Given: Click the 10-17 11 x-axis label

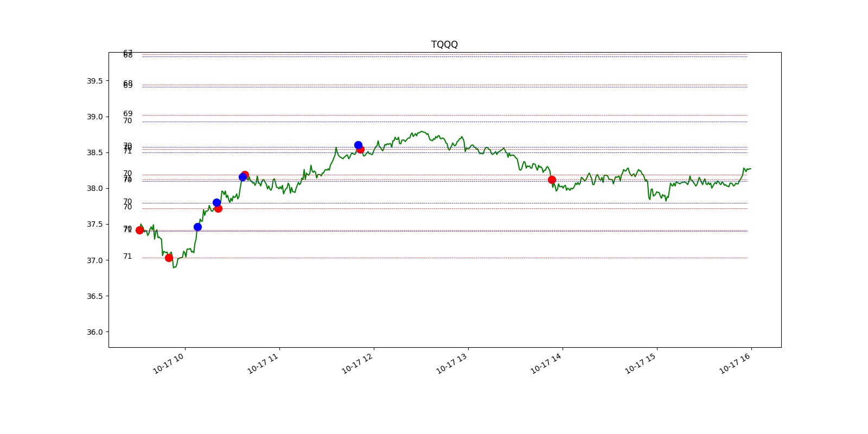Looking at the screenshot, I should [263, 363].
